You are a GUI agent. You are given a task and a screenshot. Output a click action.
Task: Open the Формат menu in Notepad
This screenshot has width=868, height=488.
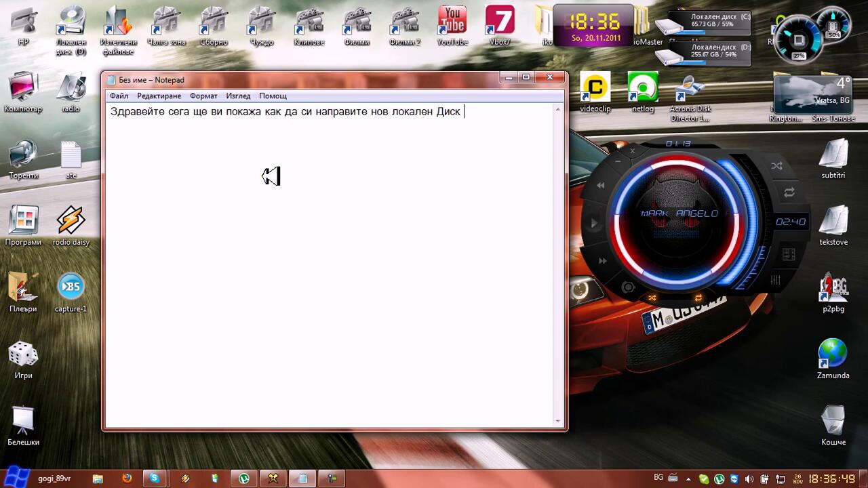[x=203, y=96]
